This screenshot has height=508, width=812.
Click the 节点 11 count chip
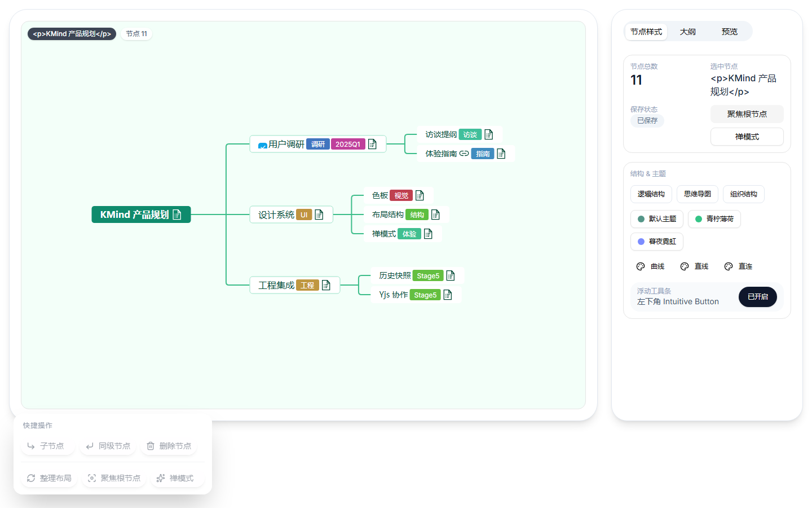point(136,34)
